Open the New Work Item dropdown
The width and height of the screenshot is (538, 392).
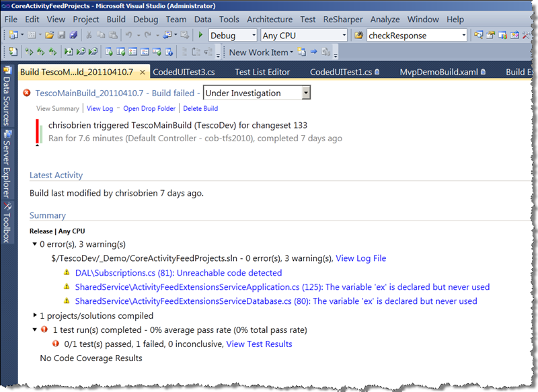pyautogui.click(x=261, y=52)
